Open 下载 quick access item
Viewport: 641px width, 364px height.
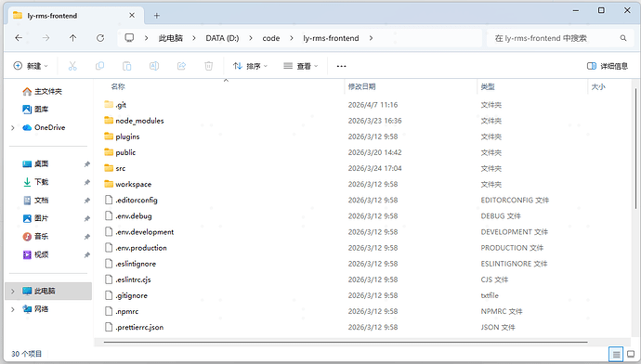tap(35, 182)
